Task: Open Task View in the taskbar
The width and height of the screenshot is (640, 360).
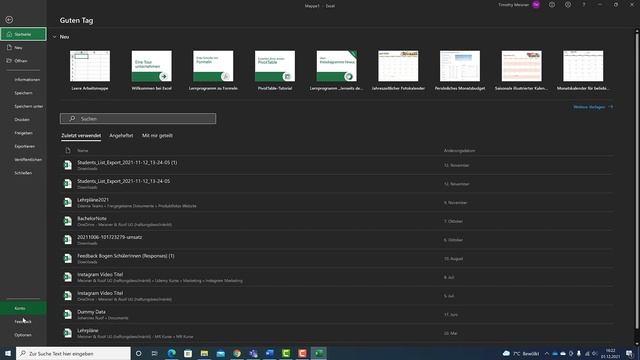Action: pyautogui.click(x=155, y=353)
